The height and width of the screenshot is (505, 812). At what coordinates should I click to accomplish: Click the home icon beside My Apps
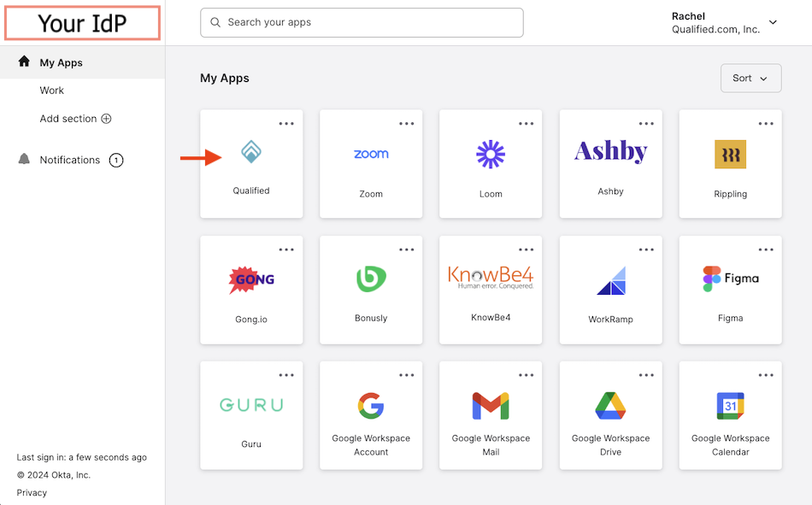click(x=24, y=62)
